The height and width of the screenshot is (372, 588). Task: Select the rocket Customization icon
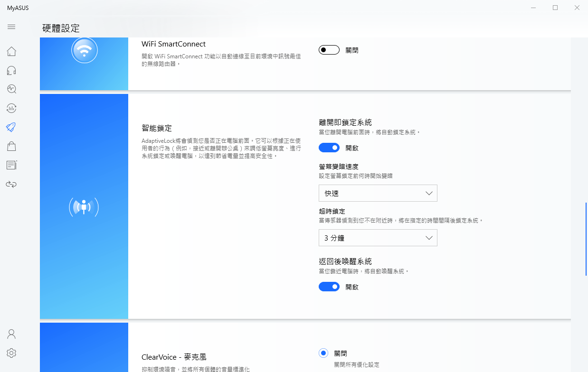click(x=11, y=127)
